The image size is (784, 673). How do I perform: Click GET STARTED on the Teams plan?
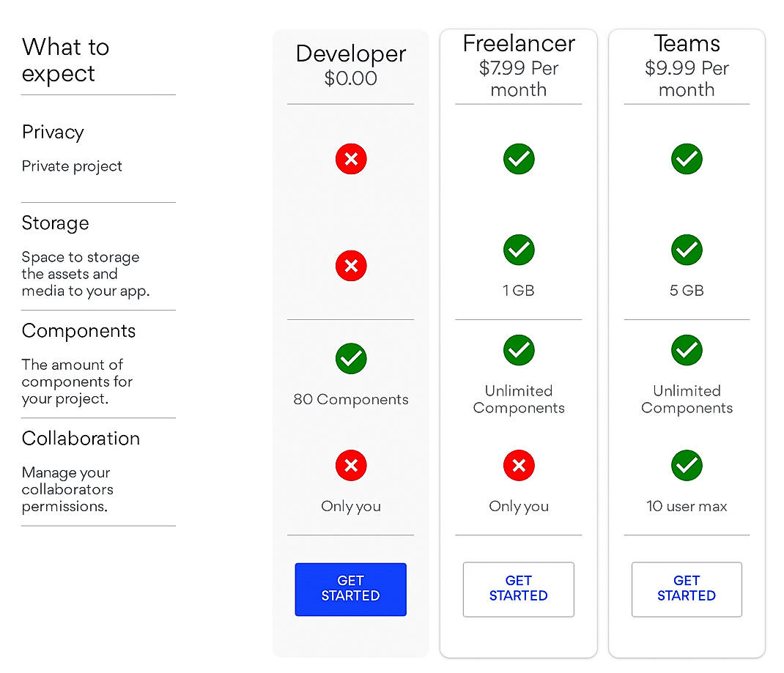tap(687, 589)
